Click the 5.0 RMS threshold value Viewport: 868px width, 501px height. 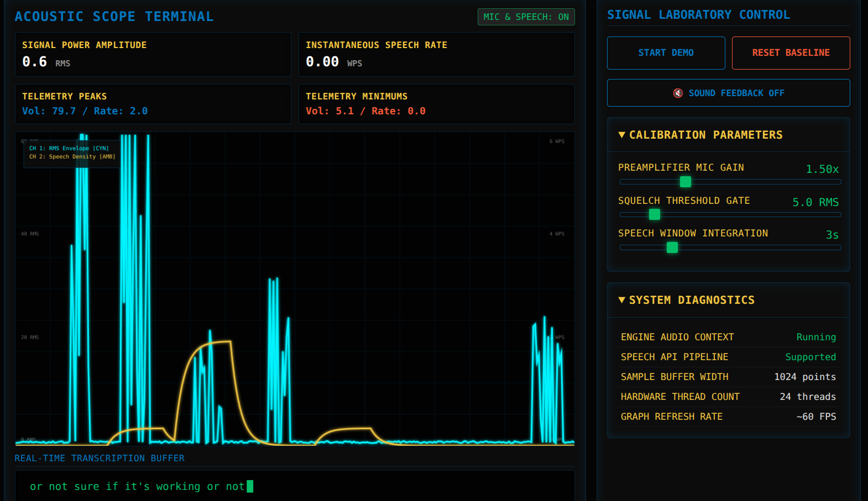pyautogui.click(x=815, y=202)
